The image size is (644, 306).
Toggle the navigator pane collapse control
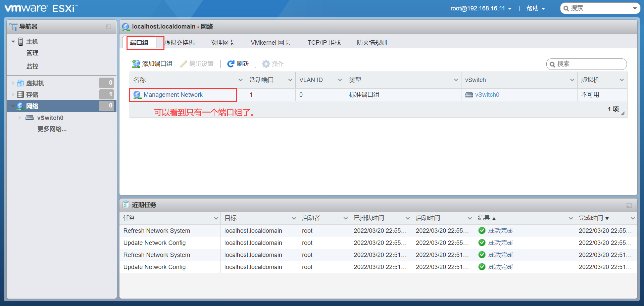pos(108,27)
